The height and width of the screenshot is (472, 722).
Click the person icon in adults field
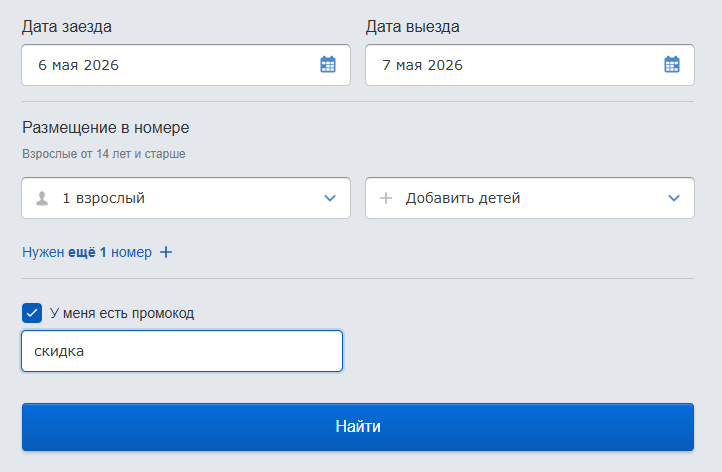coord(42,198)
